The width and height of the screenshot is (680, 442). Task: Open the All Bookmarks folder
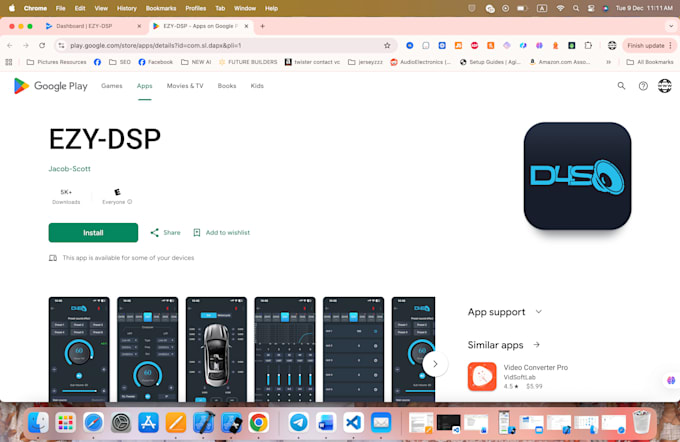(x=650, y=62)
